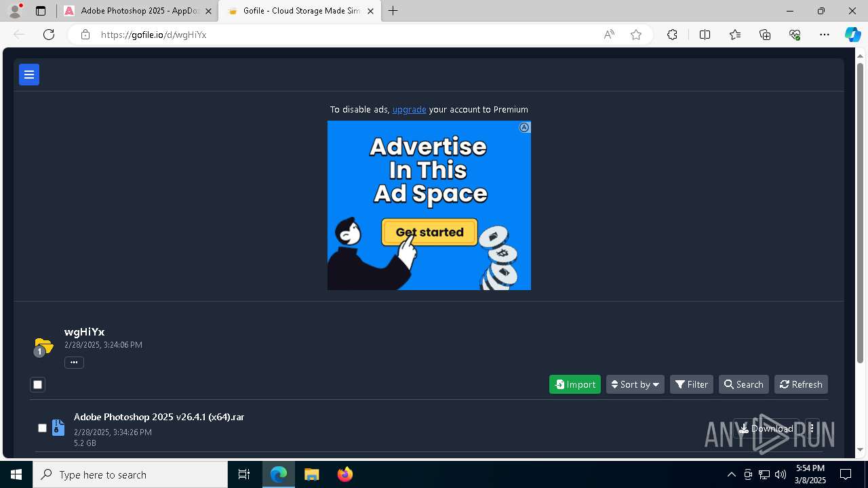
Task: Follow the upgrade to Premium link
Action: point(409,109)
